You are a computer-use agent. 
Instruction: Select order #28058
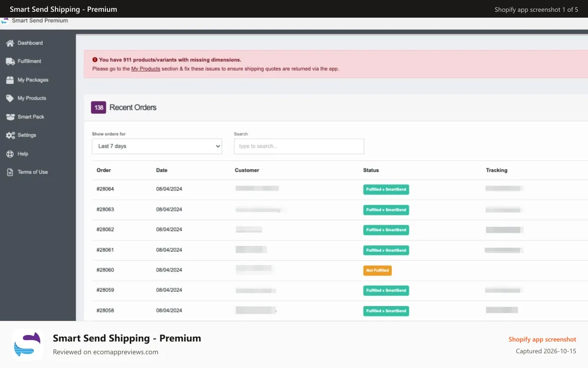[105, 311]
